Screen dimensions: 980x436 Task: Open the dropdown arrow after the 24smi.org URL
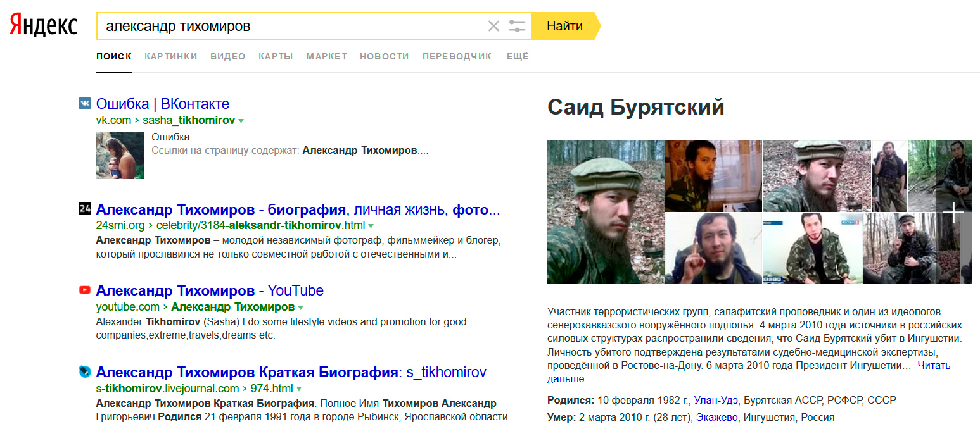[x=371, y=226]
